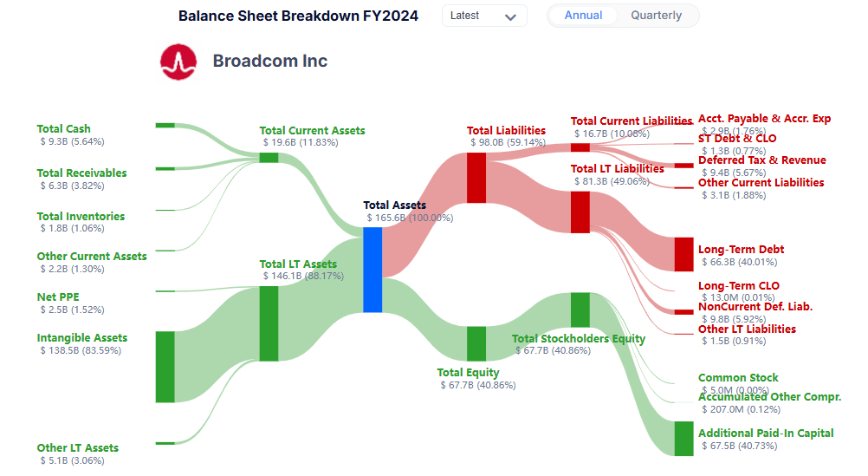Viewport: 868px width, 476px height.
Task: Select the Long-Term Debt red node bar
Action: tap(683, 254)
